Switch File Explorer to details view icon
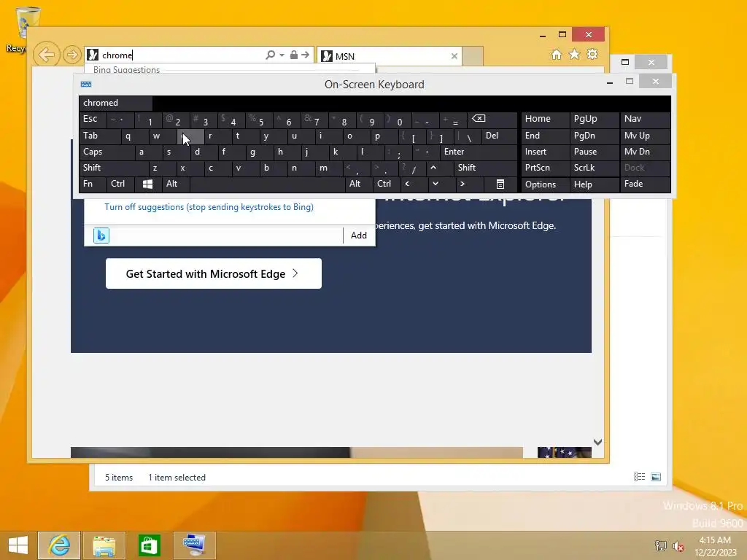 (639, 477)
